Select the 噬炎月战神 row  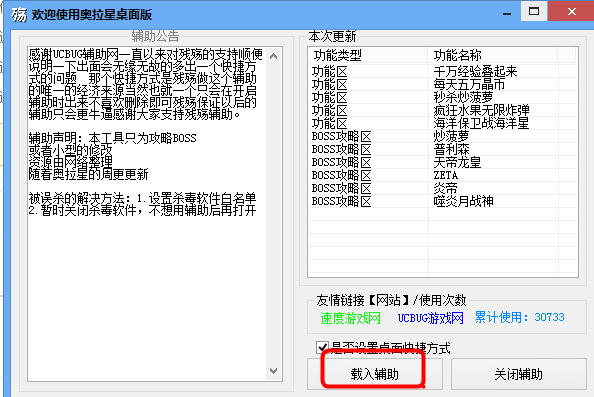coord(442,201)
